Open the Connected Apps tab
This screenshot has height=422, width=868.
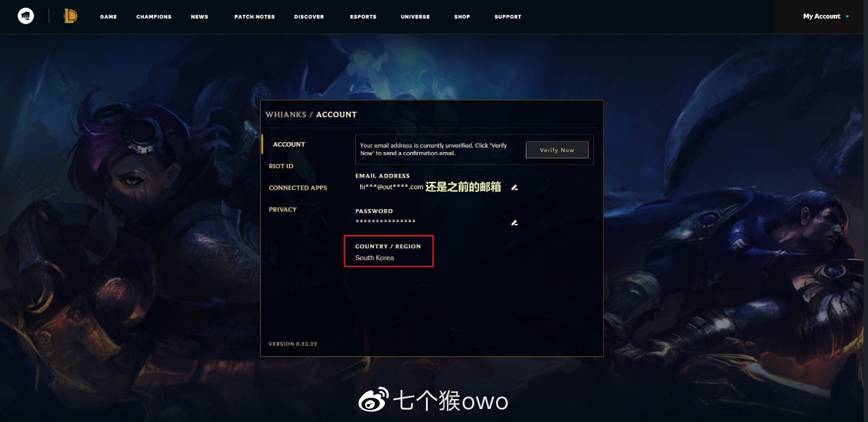298,188
